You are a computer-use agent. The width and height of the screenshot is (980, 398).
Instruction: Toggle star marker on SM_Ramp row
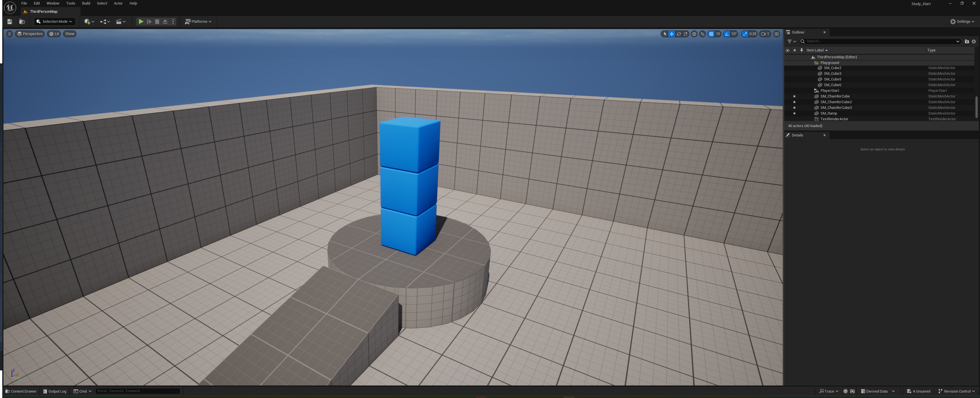[x=794, y=113]
